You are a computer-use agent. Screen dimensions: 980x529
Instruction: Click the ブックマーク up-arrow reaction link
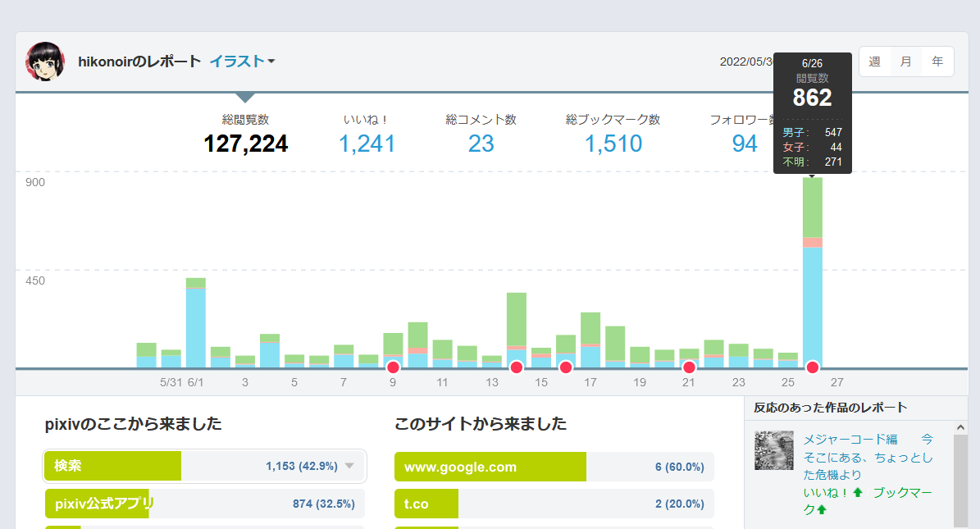[x=868, y=501]
